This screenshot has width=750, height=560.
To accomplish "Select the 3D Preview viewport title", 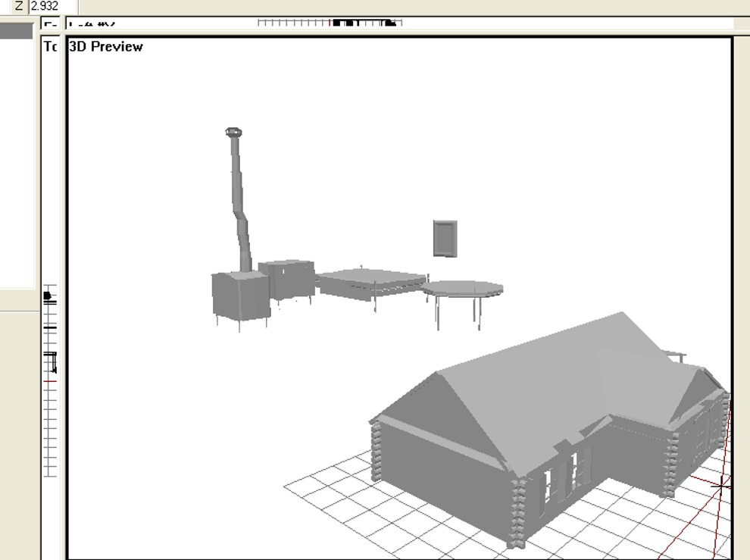I will (x=105, y=46).
